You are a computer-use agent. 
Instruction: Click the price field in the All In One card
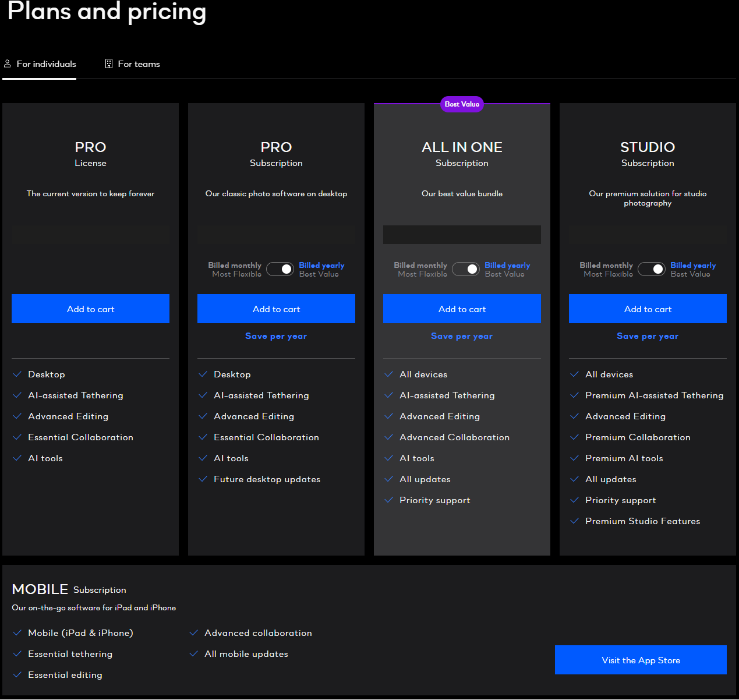pos(462,234)
